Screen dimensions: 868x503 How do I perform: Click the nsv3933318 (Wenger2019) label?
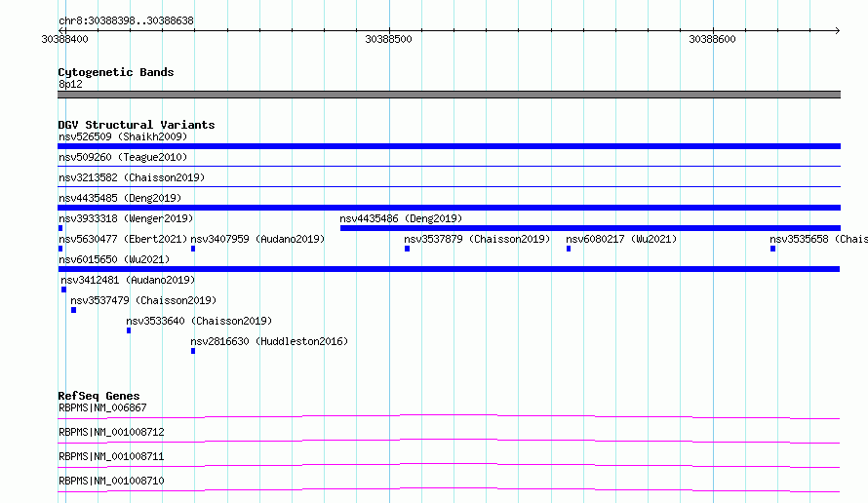(x=126, y=218)
